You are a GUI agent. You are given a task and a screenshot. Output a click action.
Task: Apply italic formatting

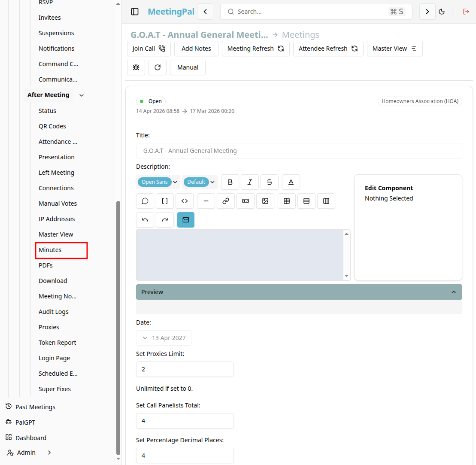coord(249,182)
